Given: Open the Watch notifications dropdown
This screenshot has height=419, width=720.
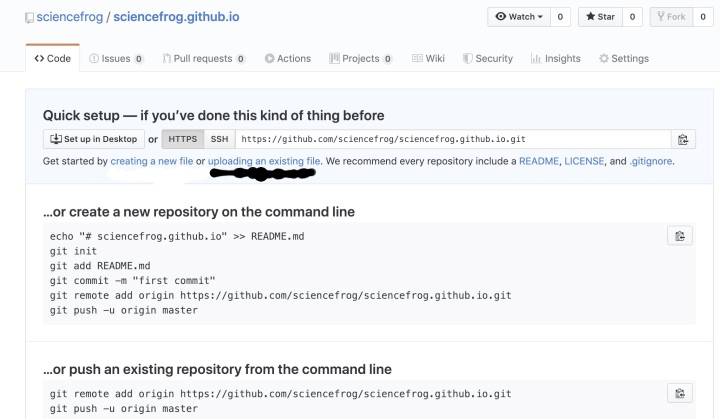Looking at the screenshot, I should [519, 17].
